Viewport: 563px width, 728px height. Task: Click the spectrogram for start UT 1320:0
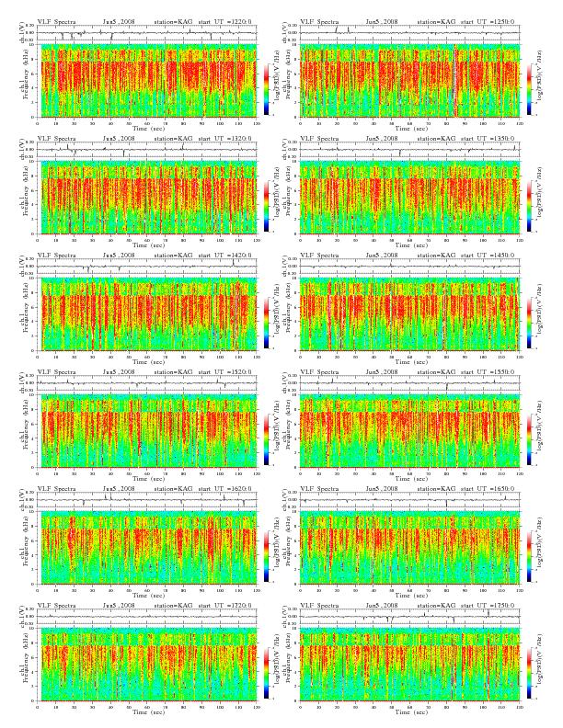tap(147, 198)
